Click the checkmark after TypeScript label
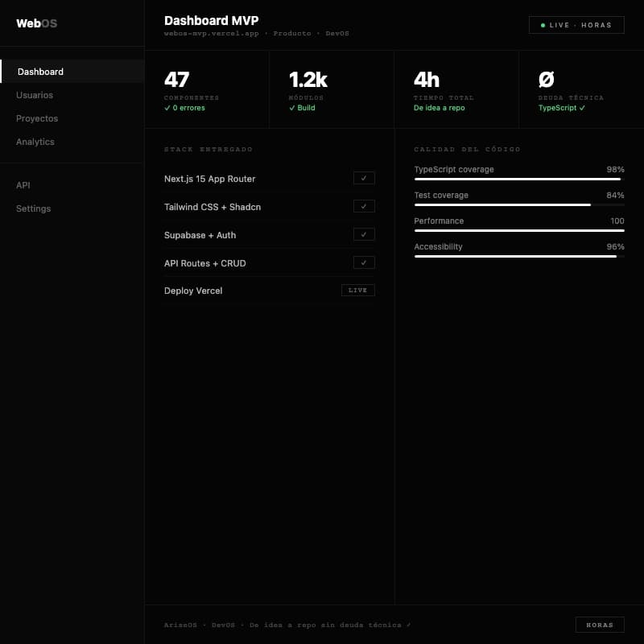Viewport: 644px width, 644px height. pyautogui.click(x=582, y=108)
